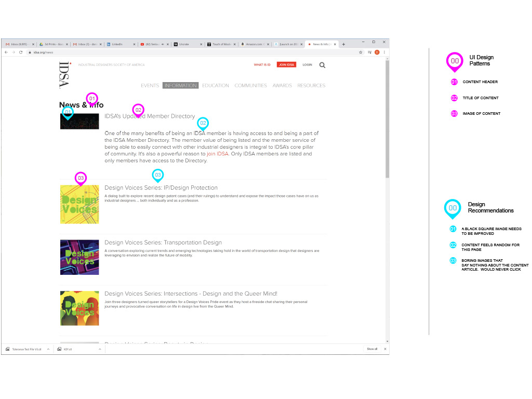532x399 pixels.
Task: Click the red inline 'join IDSA' link
Action: click(x=218, y=154)
